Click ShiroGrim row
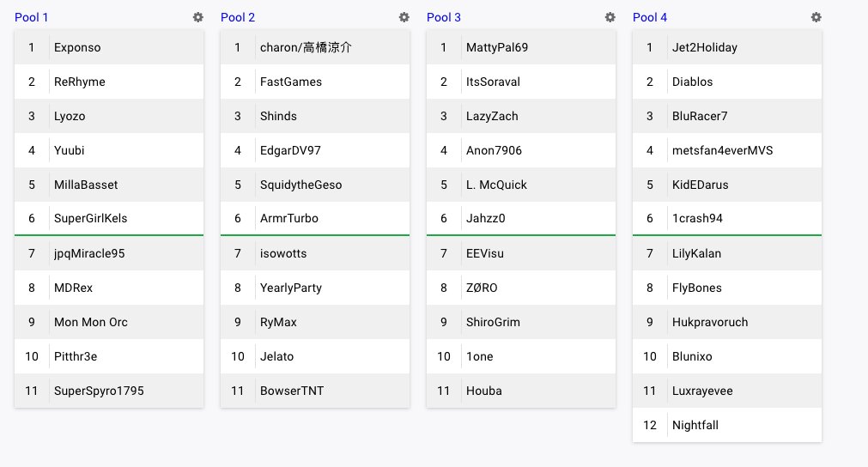Screen dimensions: 868x467 coord(521,322)
